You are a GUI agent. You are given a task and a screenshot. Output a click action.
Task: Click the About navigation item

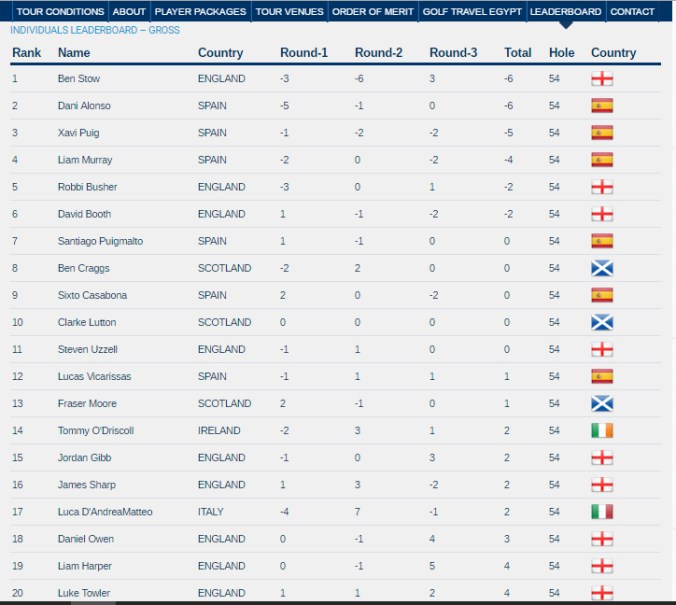129,12
